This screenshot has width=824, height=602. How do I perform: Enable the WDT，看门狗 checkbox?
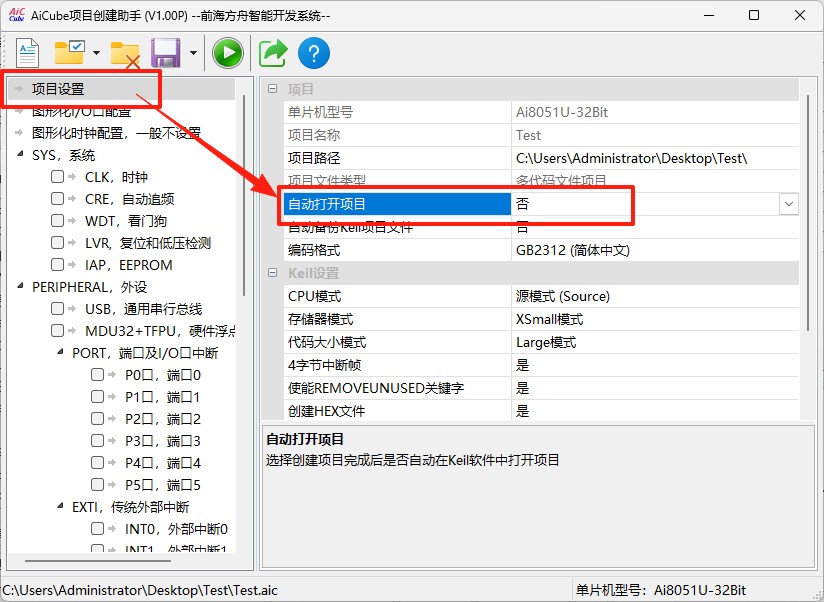click(57, 221)
